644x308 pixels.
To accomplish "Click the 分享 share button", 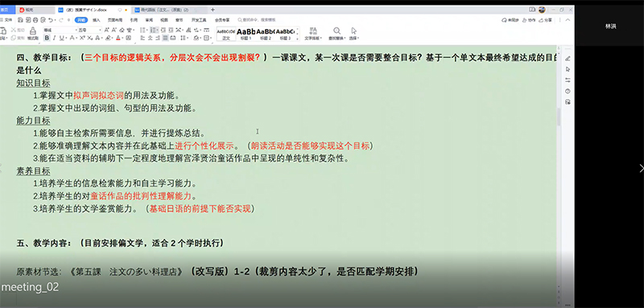I will [546, 19].
